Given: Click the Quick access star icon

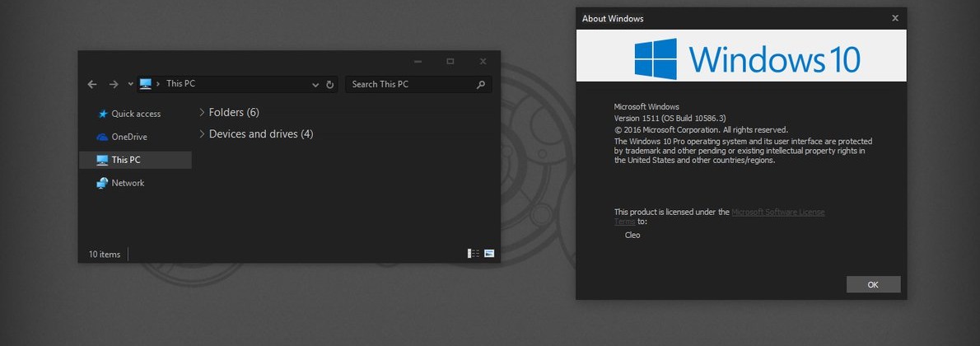Looking at the screenshot, I should (x=103, y=114).
